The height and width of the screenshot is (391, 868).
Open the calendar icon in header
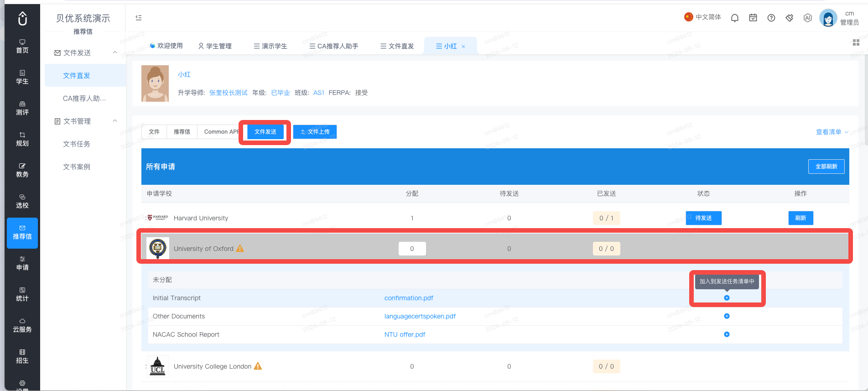pyautogui.click(x=753, y=18)
